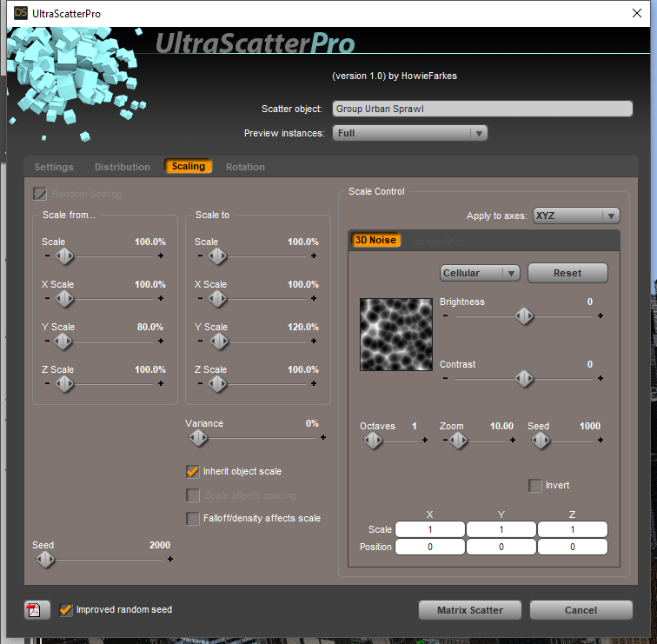
Task: Increase Scale to Y Scale with plus
Action: [x=314, y=341]
